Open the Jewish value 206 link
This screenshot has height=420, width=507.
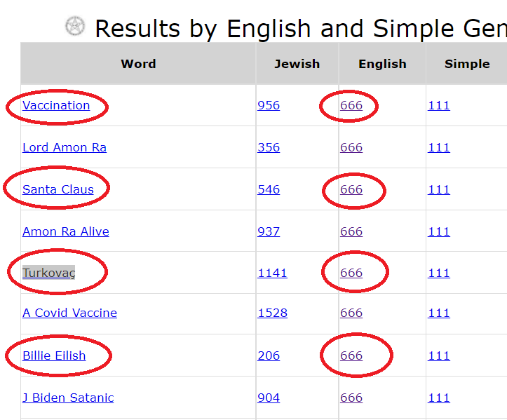(x=269, y=355)
